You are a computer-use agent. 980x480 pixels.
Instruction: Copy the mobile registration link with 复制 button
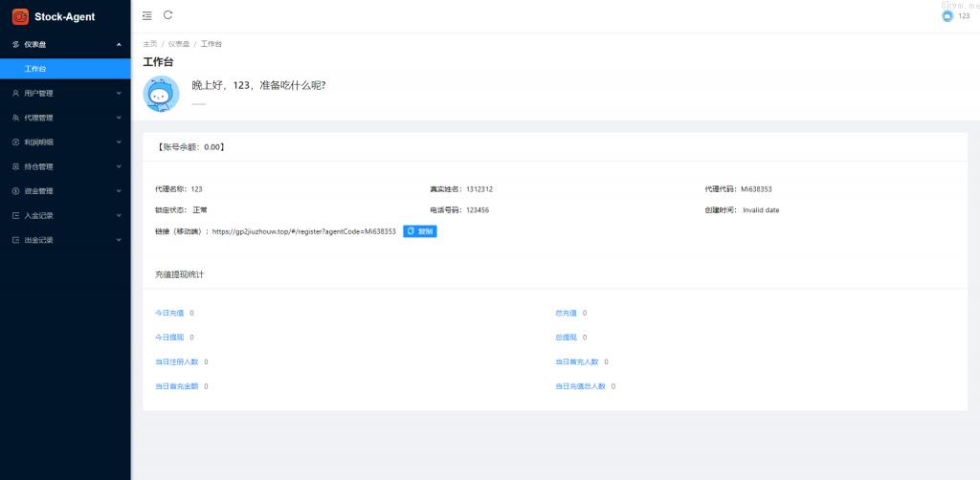(420, 231)
